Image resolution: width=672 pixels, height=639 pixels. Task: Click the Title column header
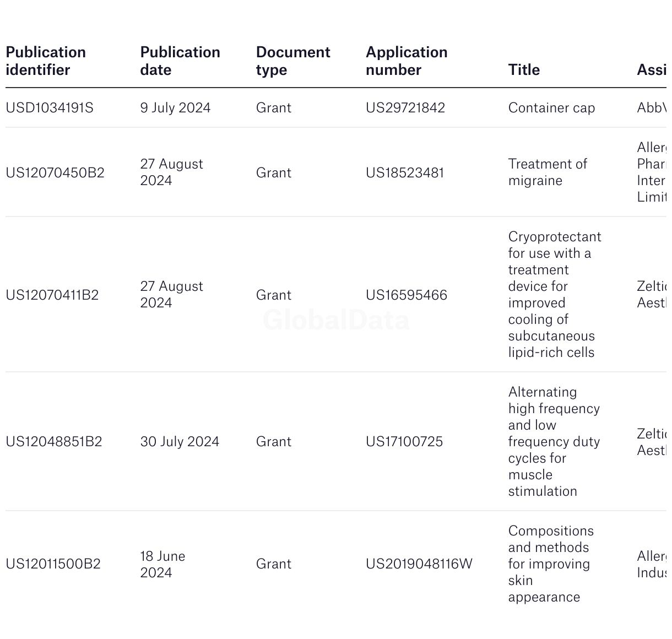pyautogui.click(x=524, y=70)
